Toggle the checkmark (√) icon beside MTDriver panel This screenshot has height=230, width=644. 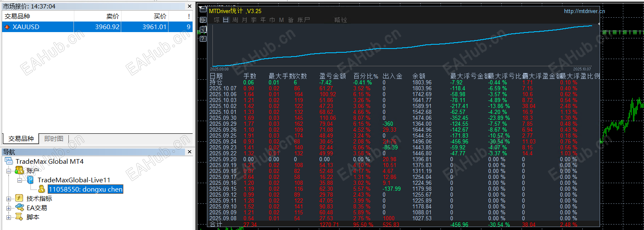pyautogui.click(x=203, y=29)
